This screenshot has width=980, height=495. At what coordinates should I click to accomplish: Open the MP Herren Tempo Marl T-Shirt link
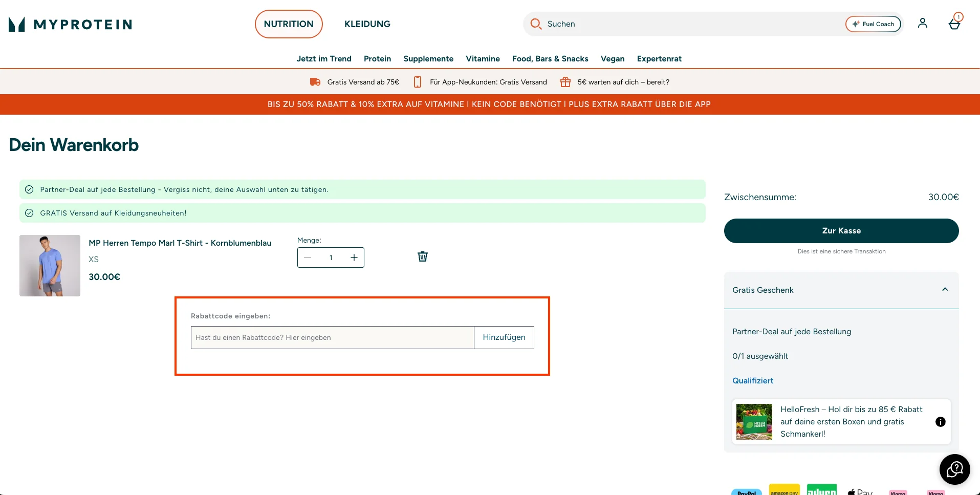point(180,243)
